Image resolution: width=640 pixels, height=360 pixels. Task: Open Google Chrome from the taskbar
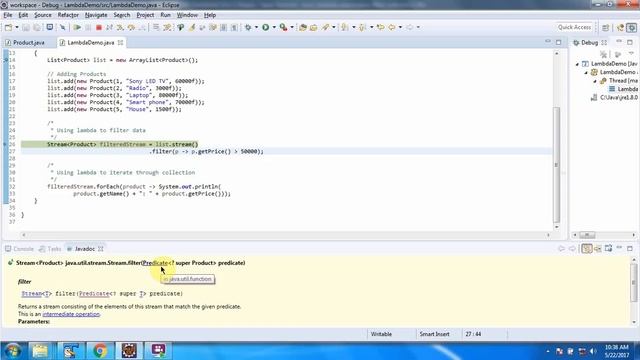(x=100, y=351)
